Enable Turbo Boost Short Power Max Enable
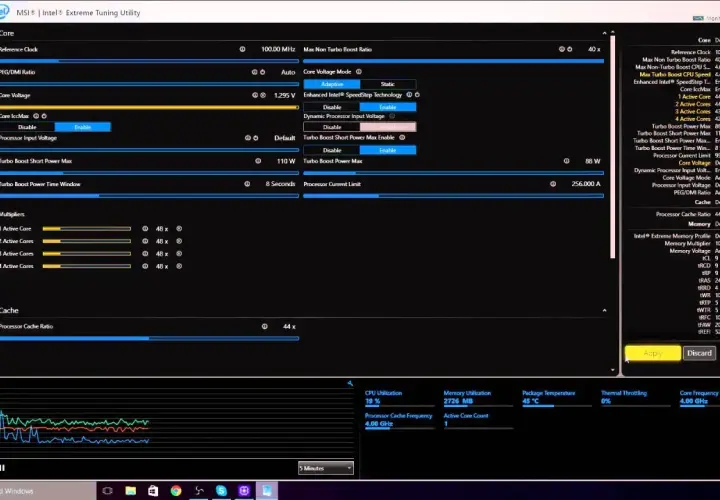The height and width of the screenshot is (500, 720). click(x=388, y=150)
